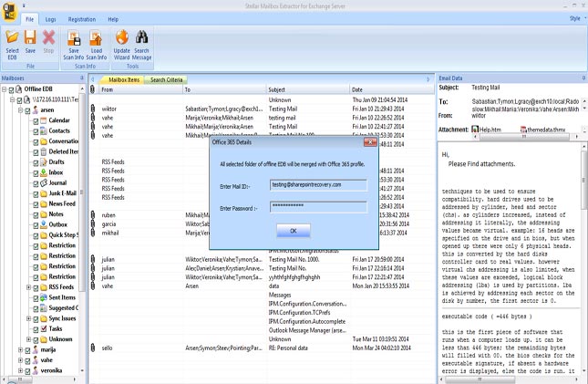Toggle the Junk E-Mail checkbox

pos(36,194)
